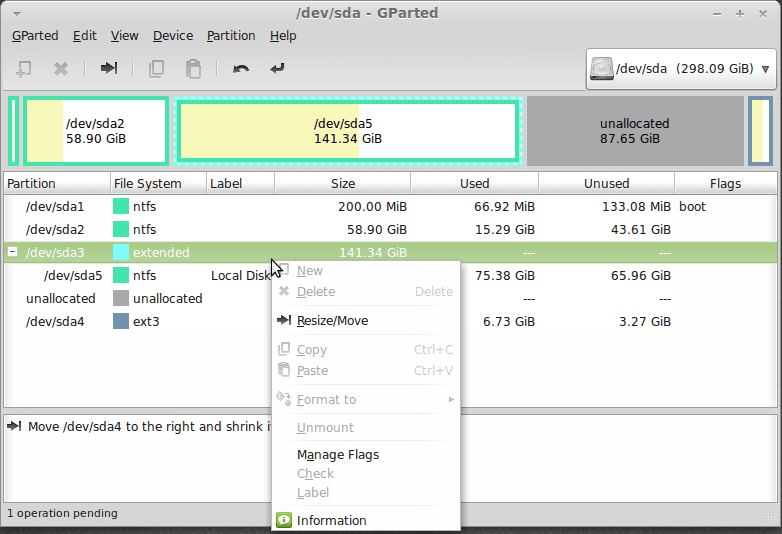Select the /dev/sda1 partition row
782x534 pixels.
click(x=391, y=206)
